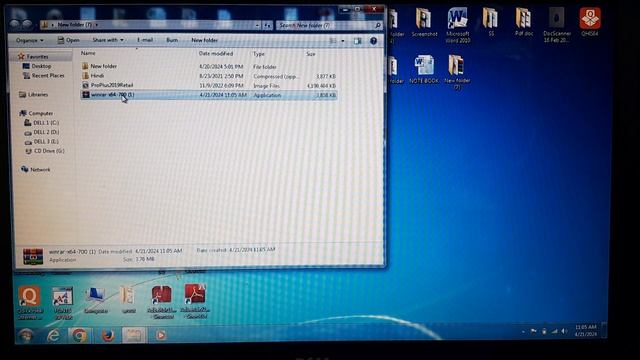Open network icon in system tray
Image resolution: width=640 pixels, height=360 pixels.
[x=554, y=331]
